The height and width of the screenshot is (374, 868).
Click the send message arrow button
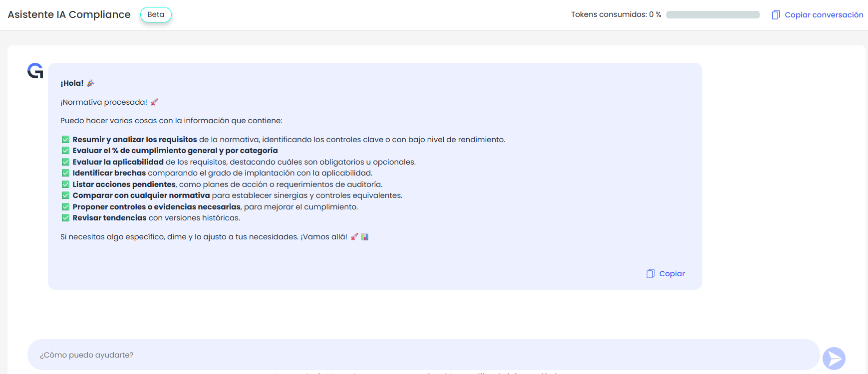(834, 358)
